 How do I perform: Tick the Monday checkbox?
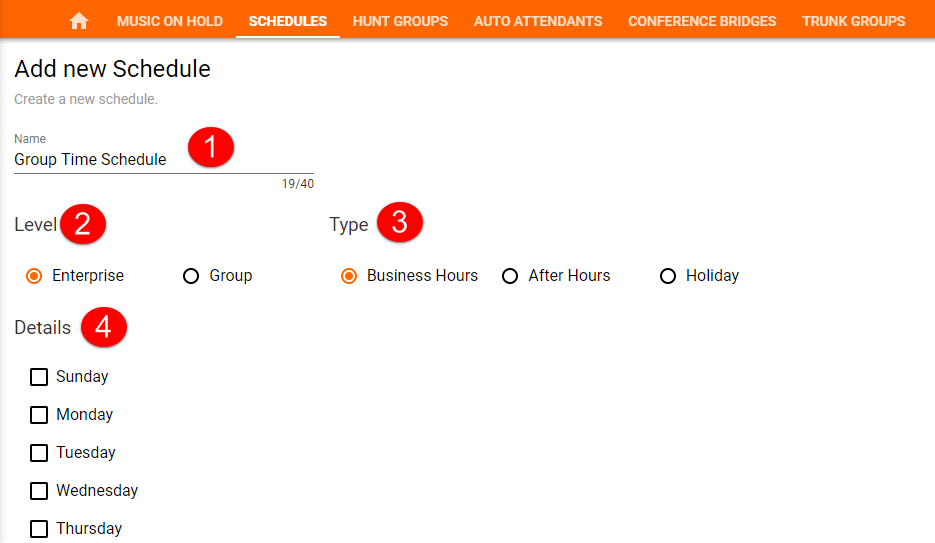[x=39, y=415]
